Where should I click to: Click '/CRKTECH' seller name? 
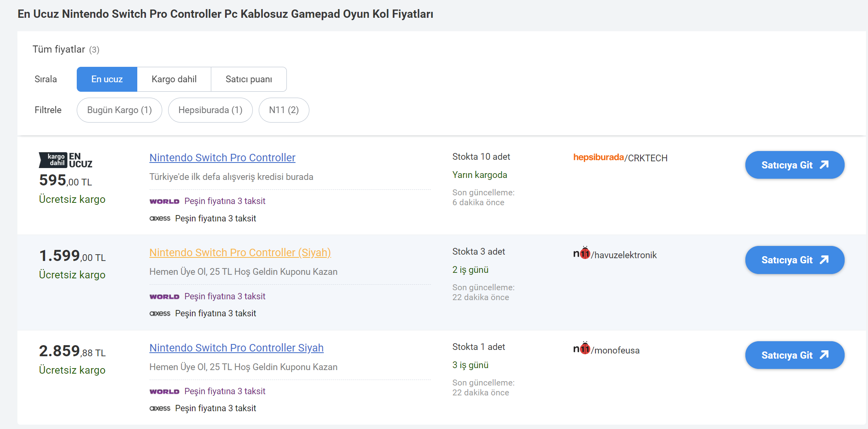(646, 158)
